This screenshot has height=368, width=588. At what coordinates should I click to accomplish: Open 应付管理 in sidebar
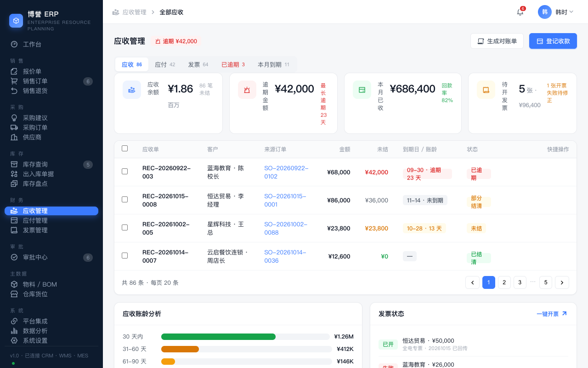click(51, 220)
